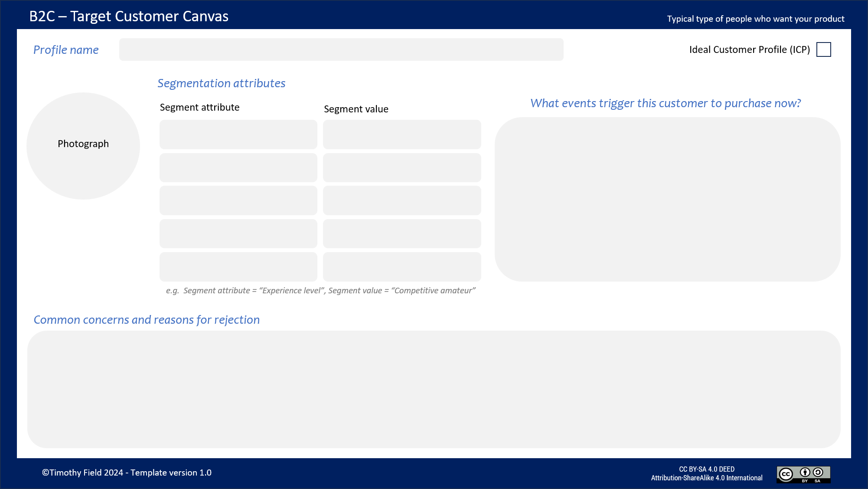Click 'What events trigger this customer to purchase now?'
868x489 pixels.
tap(666, 103)
